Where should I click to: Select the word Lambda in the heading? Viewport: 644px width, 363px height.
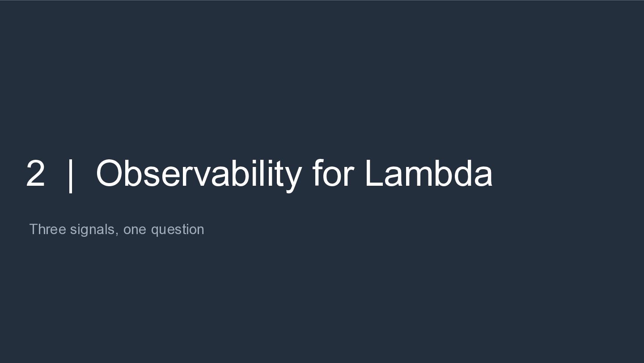429,173
